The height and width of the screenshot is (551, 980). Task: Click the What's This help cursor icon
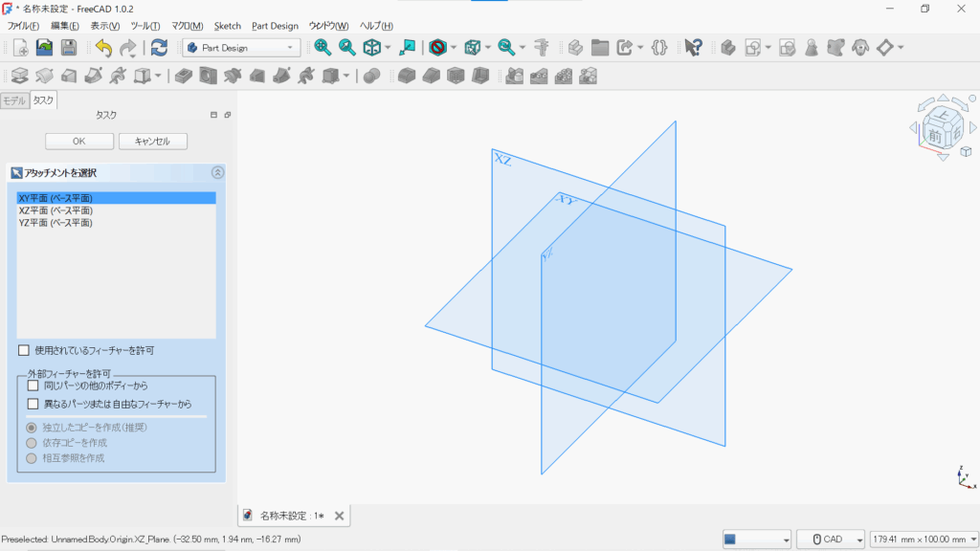coord(694,47)
